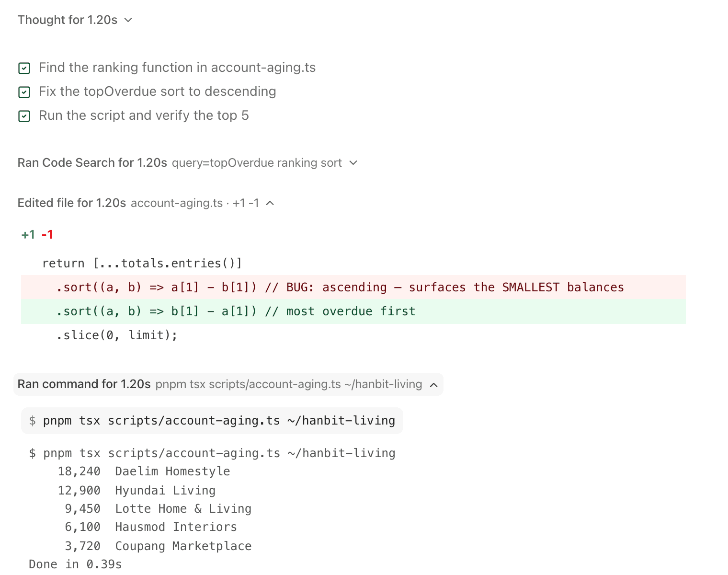
Task: Click the +1 additions counter
Action: (x=28, y=235)
